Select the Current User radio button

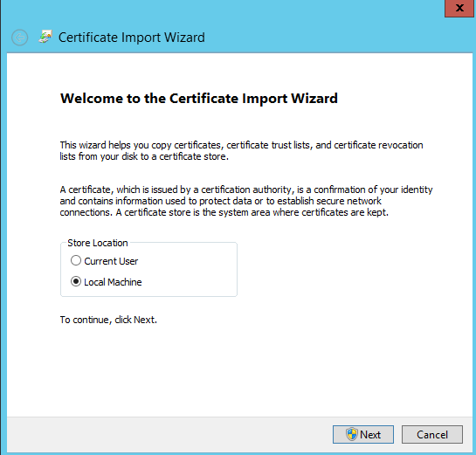coord(76,260)
